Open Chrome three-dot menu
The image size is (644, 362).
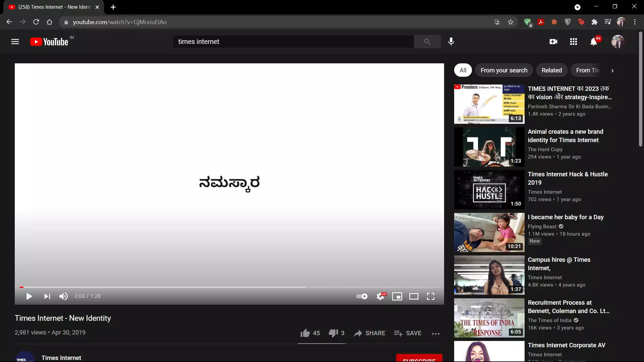point(635,22)
